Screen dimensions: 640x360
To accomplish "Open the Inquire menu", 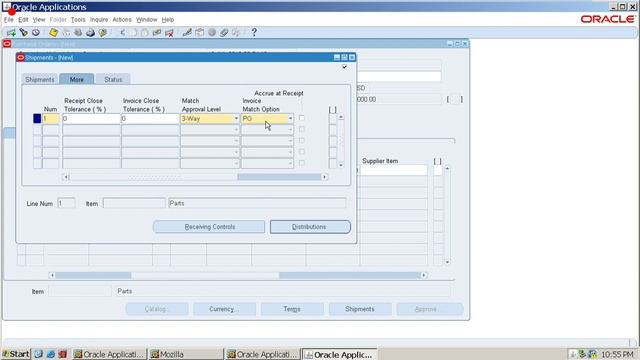I will tap(99, 20).
